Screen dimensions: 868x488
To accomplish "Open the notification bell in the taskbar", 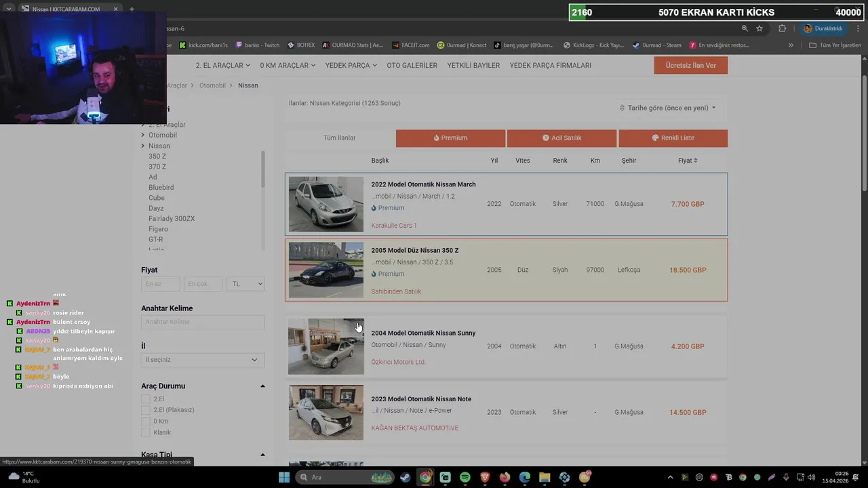I will 856,477.
